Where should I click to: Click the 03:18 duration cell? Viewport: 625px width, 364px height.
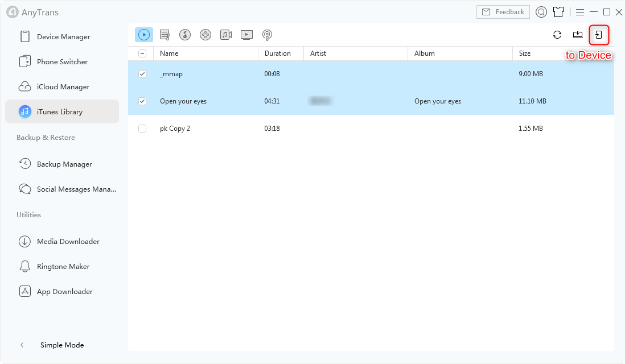coord(272,128)
